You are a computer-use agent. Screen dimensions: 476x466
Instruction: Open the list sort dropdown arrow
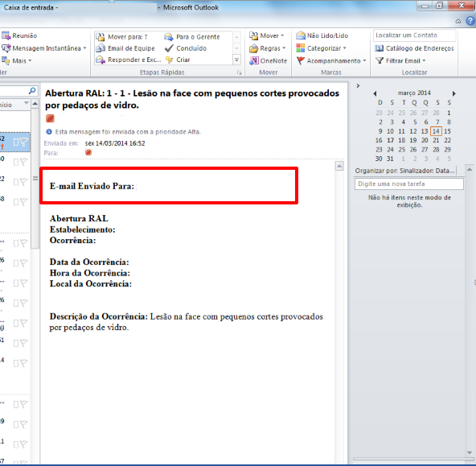27,103
